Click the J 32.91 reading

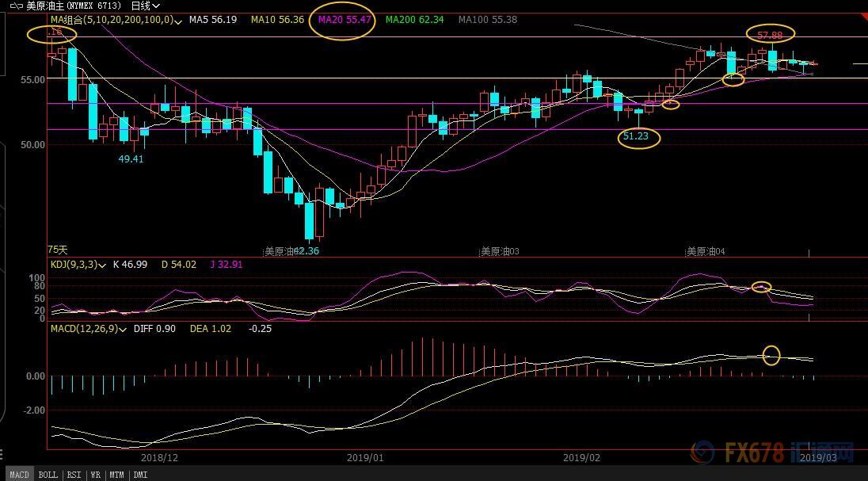coord(227,265)
